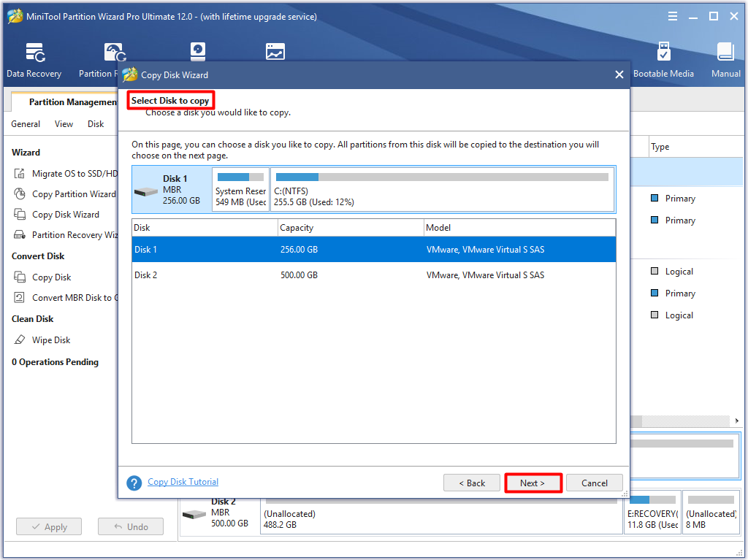
Task: Open the Disk menu
Action: click(x=96, y=124)
